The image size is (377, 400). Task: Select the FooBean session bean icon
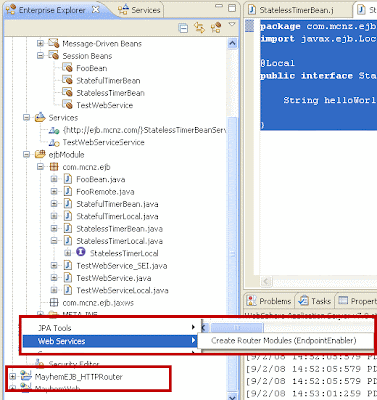point(68,68)
